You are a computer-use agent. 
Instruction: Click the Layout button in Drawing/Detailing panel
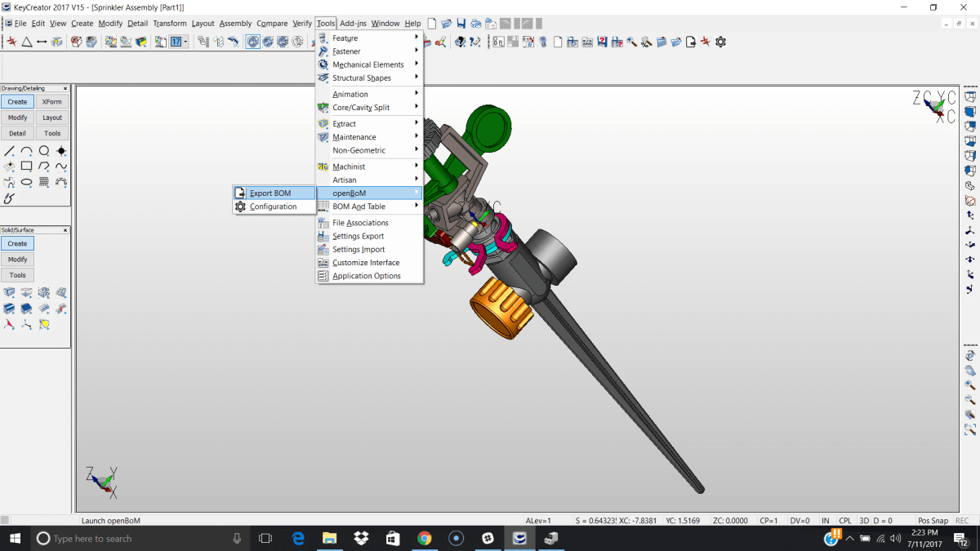tap(52, 118)
